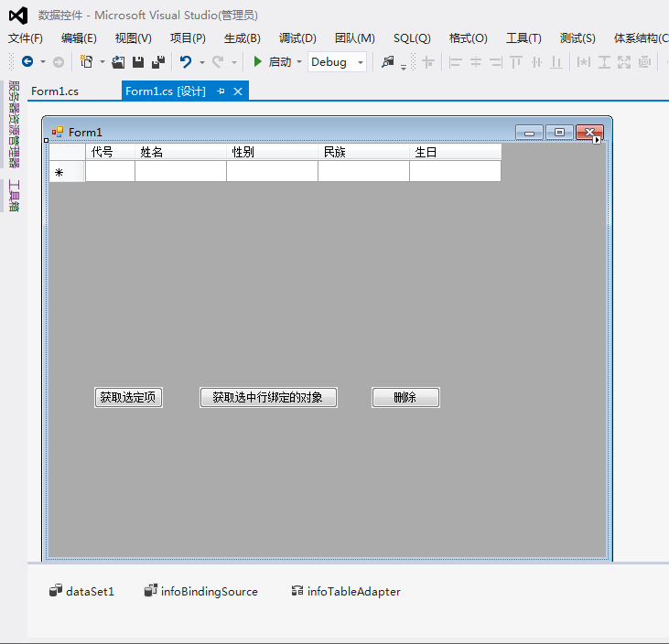Click the Make Same Height icon
The height and width of the screenshot is (644, 669).
pos(604,62)
